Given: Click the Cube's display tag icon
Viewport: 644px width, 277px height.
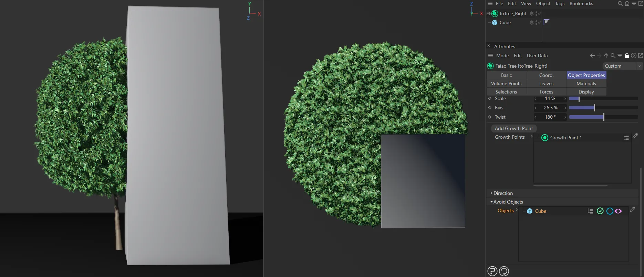Looking at the screenshot, I should pyautogui.click(x=546, y=22).
